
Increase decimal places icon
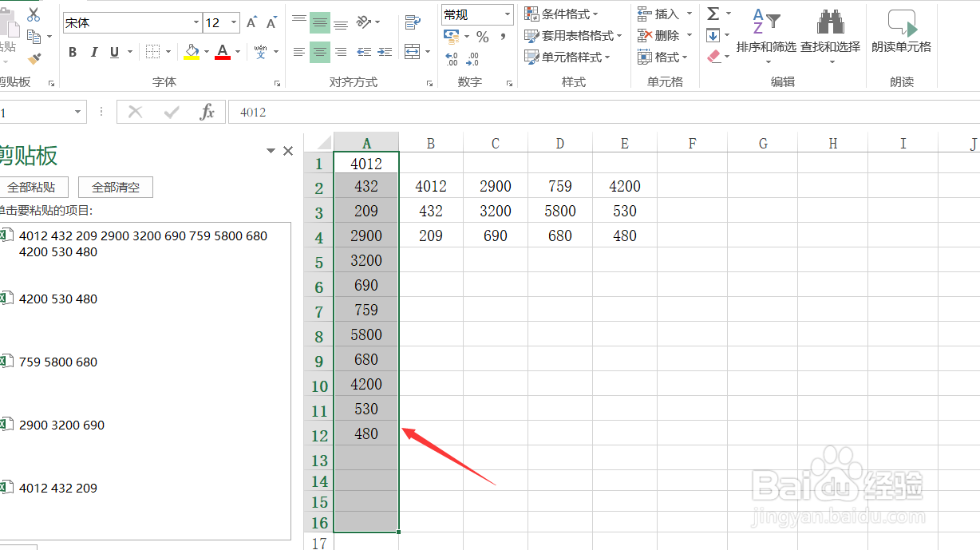452,59
